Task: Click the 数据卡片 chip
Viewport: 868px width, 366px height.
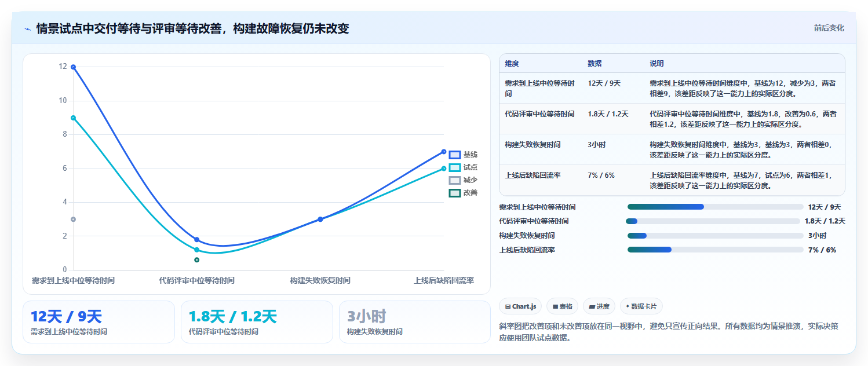Action: point(641,306)
